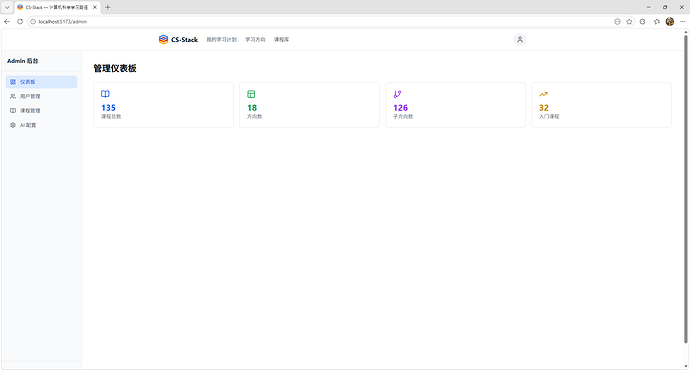Click the book icon beside 课程管理
Screen dimensions: 690x370
coord(13,110)
